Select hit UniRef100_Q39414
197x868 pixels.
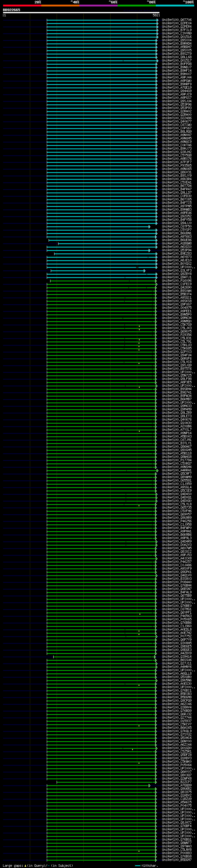point(177,656)
